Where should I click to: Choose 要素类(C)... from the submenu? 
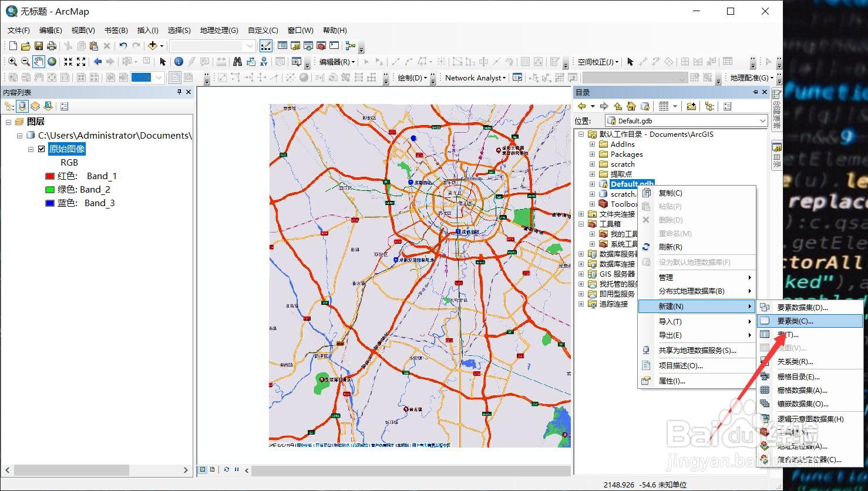[810, 321]
